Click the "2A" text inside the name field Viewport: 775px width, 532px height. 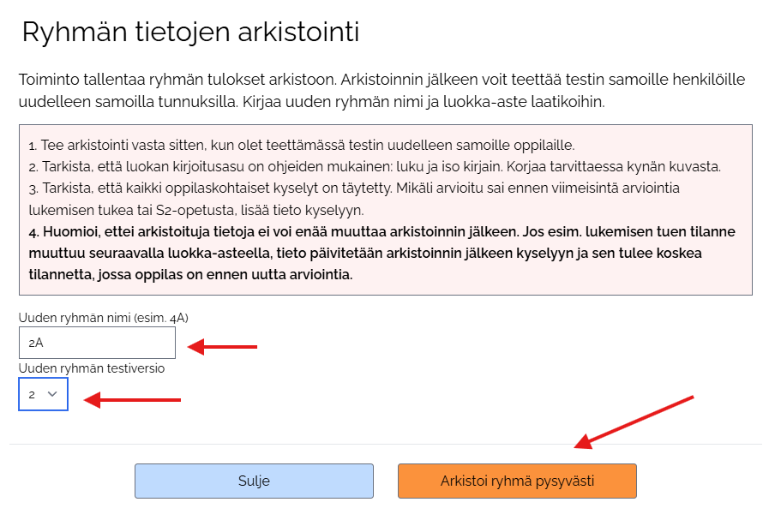(x=36, y=343)
